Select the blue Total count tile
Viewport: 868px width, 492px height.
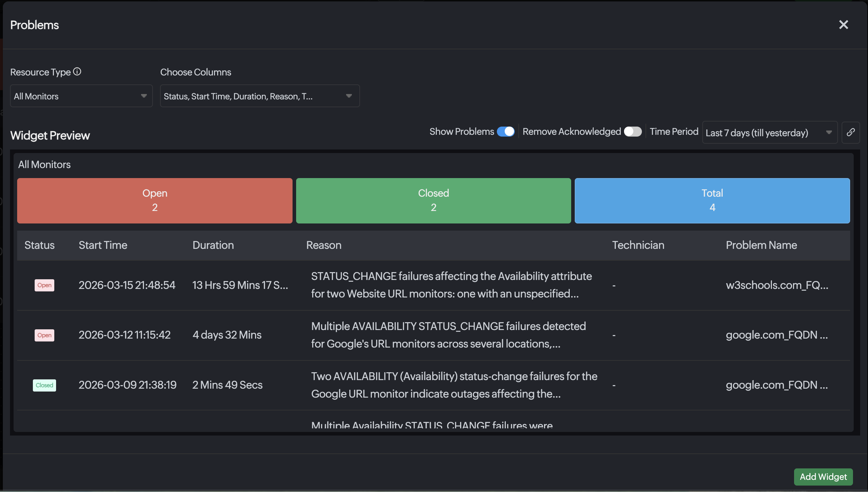(712, 201)
